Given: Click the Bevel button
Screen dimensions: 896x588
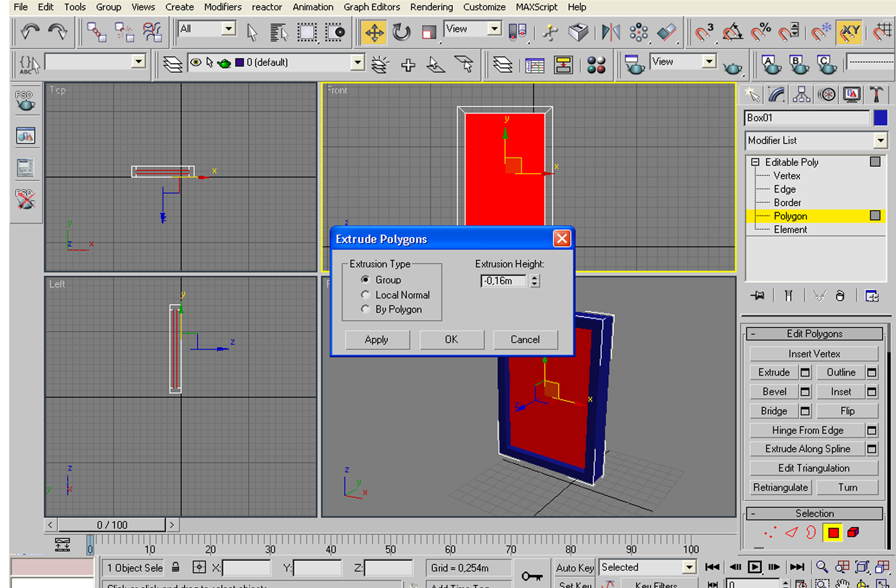Looking at the screenshot, I should point(774,392).
